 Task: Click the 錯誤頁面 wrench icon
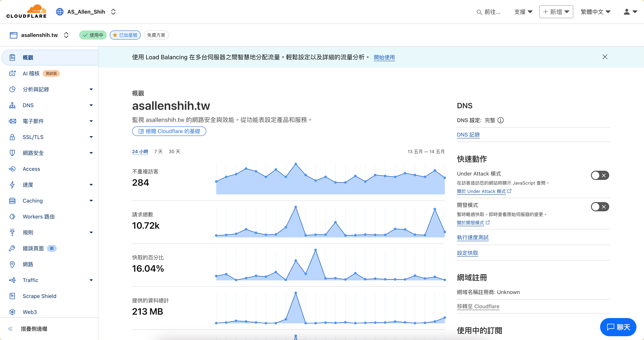(12, 248)
